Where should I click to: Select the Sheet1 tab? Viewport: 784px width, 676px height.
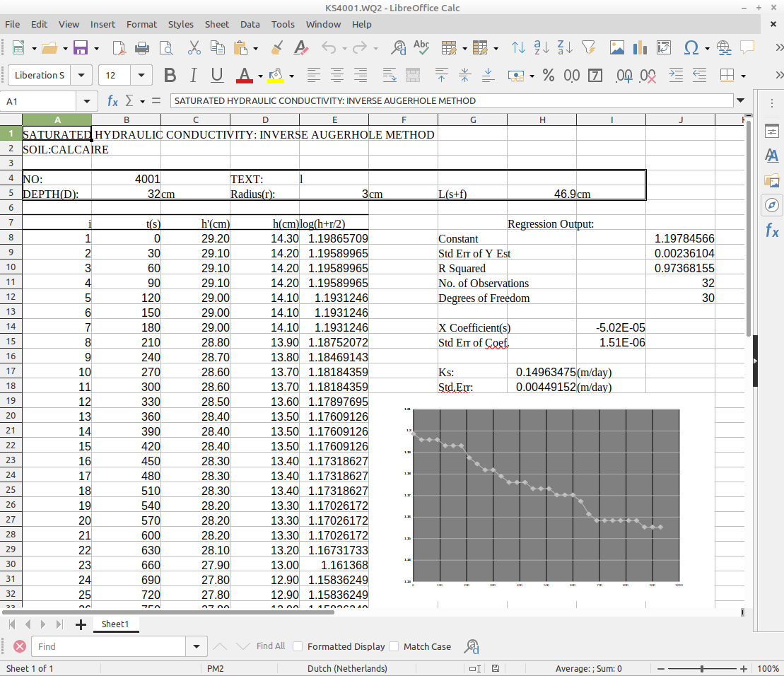click(115, 624)
